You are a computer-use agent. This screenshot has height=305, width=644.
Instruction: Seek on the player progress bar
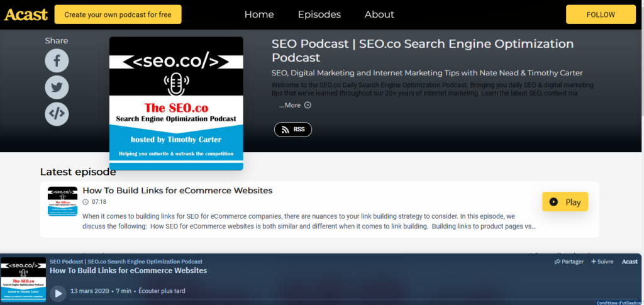click(353, 300)
